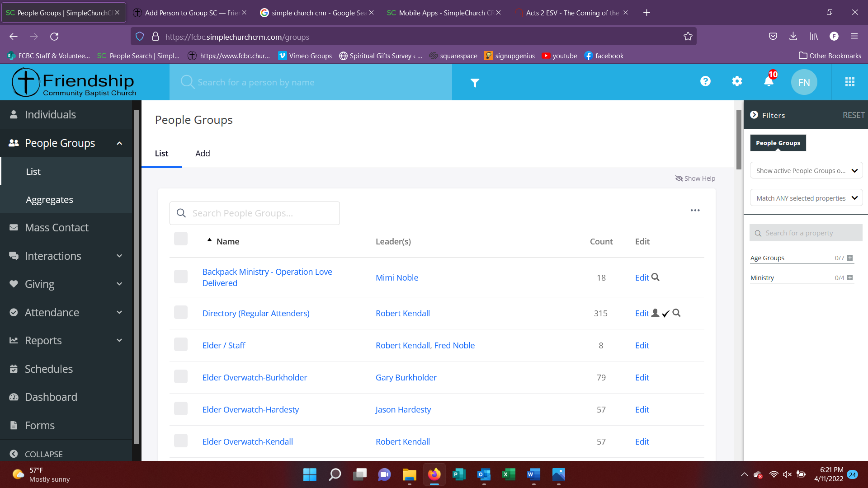Screen dimensions: 868x488
Task: Expand the Age Groups property filter
Action: coord(850,258)
